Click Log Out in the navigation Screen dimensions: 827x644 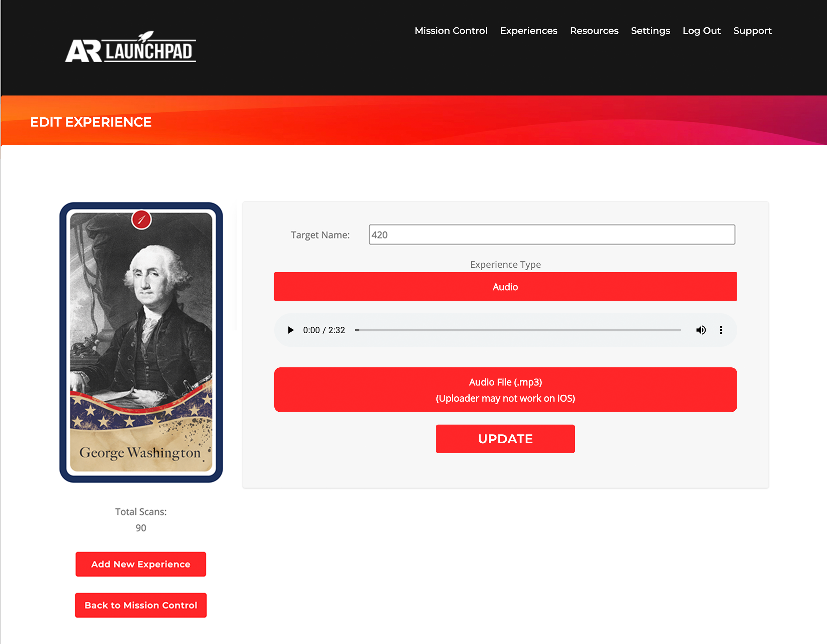(702, 31)
